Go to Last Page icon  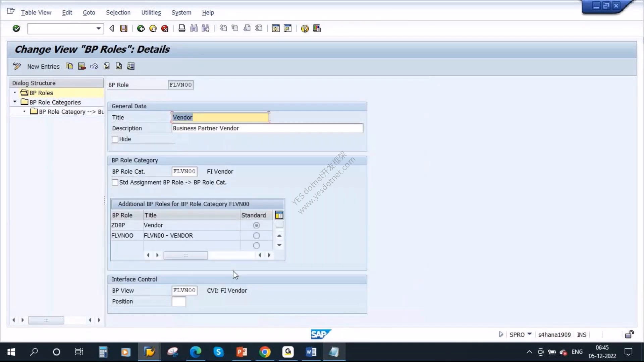(x=259, y=28)
